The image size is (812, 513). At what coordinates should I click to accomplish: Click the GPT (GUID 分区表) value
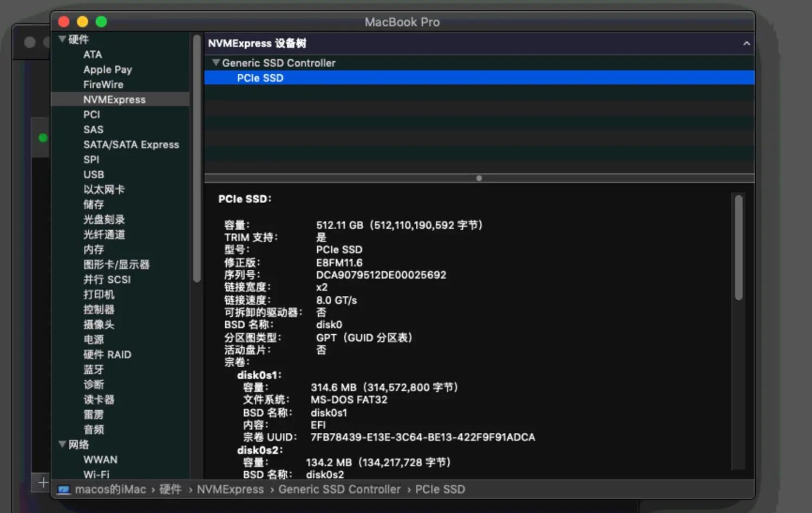tap(364, 338)
